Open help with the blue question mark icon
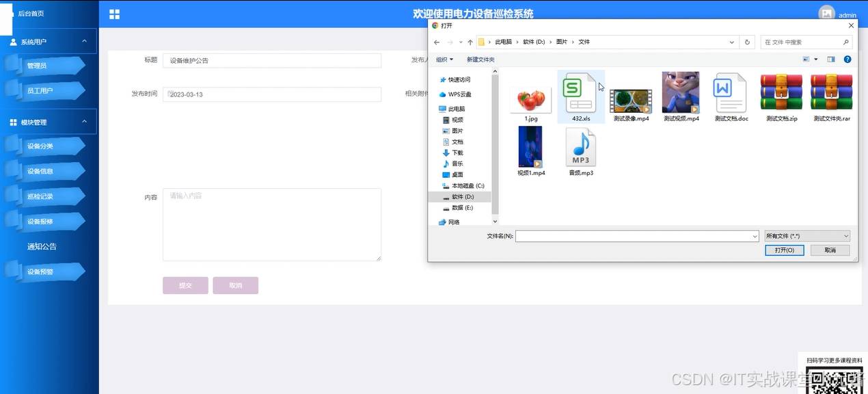 tap(847, 60)
